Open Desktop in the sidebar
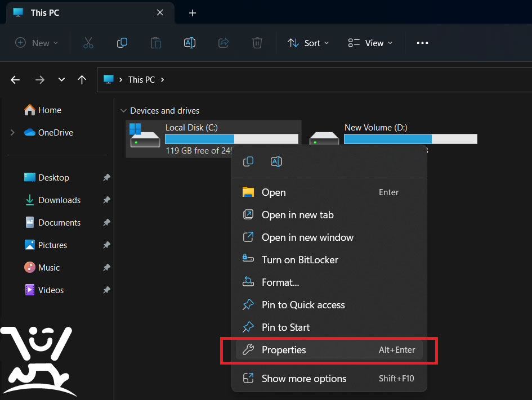 [x=47, y=178]
